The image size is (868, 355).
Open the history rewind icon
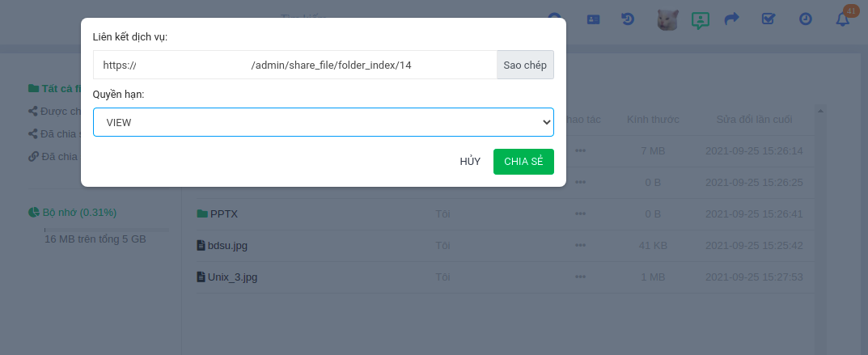tap(628, 19)
